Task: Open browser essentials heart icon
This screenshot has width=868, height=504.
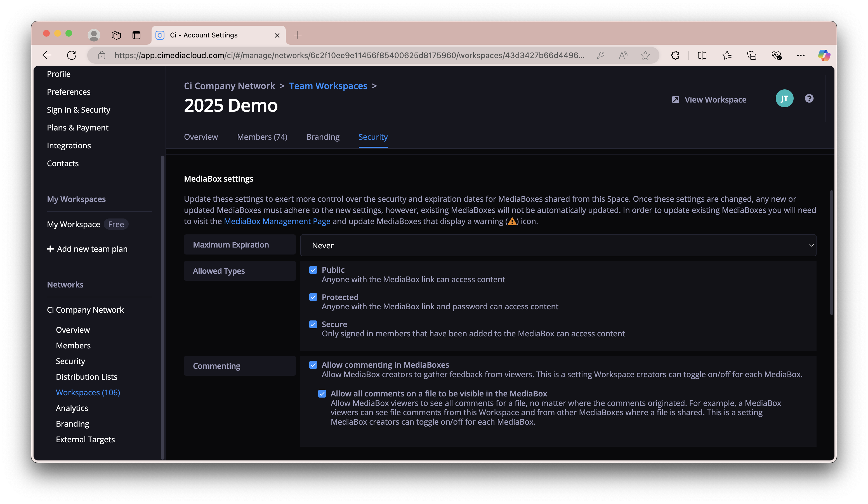Action: click(776, 55)
